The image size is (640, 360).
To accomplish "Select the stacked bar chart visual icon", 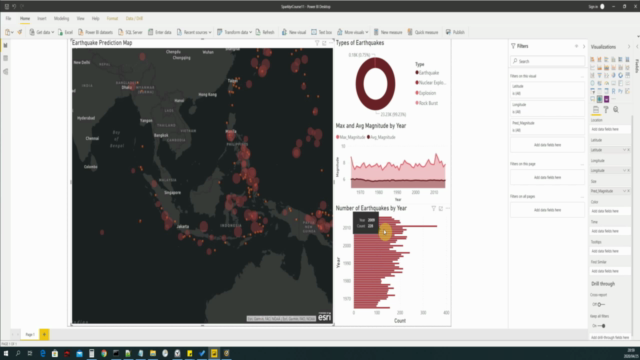I will coord(592,59).
